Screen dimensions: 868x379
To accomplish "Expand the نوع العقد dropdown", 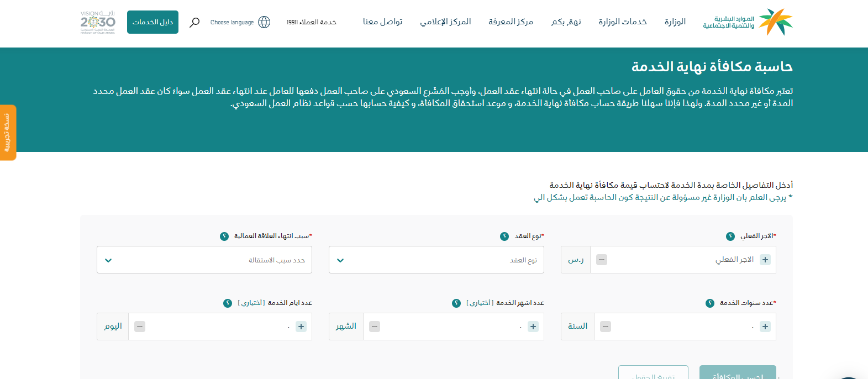I will (436, 260).
